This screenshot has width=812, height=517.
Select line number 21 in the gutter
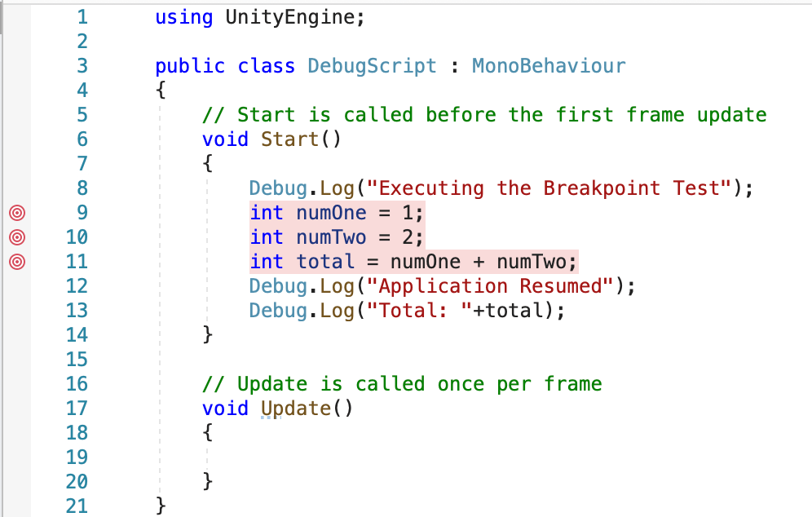(77, 506)
